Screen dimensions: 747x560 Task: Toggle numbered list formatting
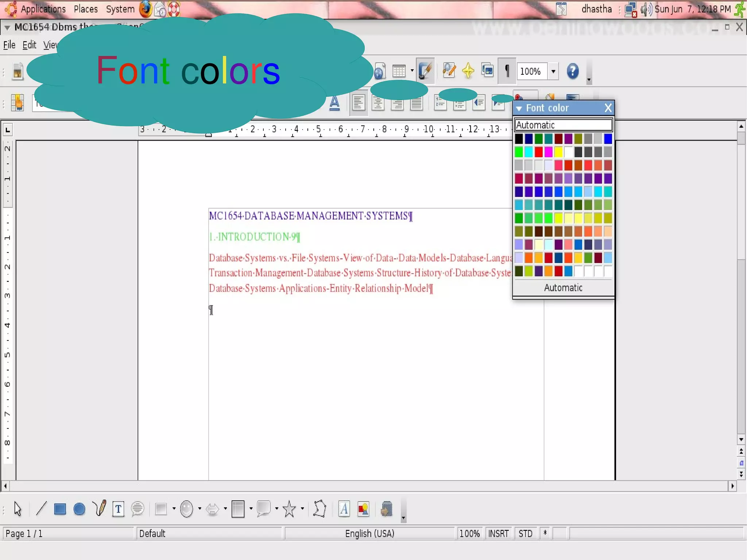tap(440, 104)
